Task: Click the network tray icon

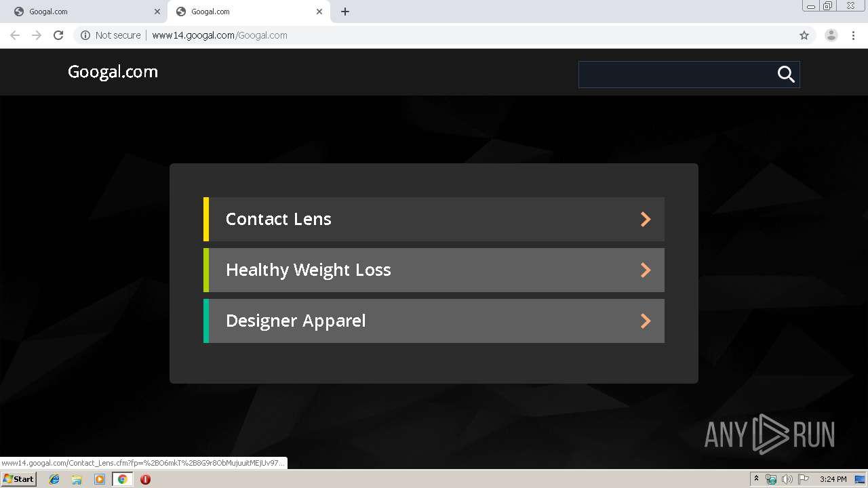Action: [771, 479]
